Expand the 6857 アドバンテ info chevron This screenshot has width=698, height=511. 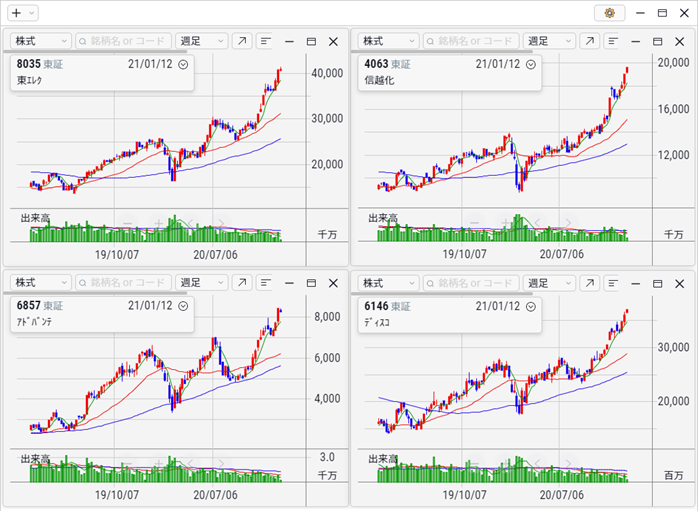tap(183, 306)
